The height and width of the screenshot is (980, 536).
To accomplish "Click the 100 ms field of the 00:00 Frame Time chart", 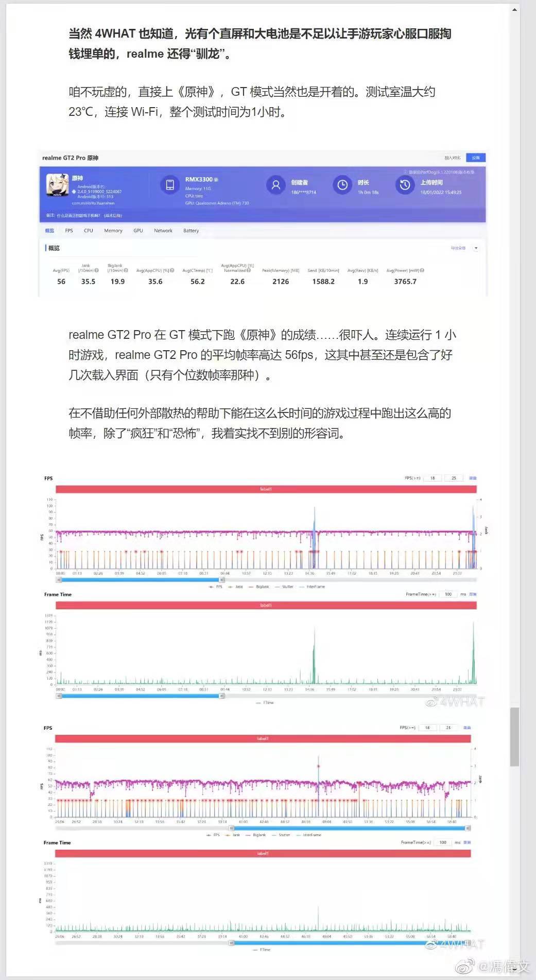I will tap(448, 594).
